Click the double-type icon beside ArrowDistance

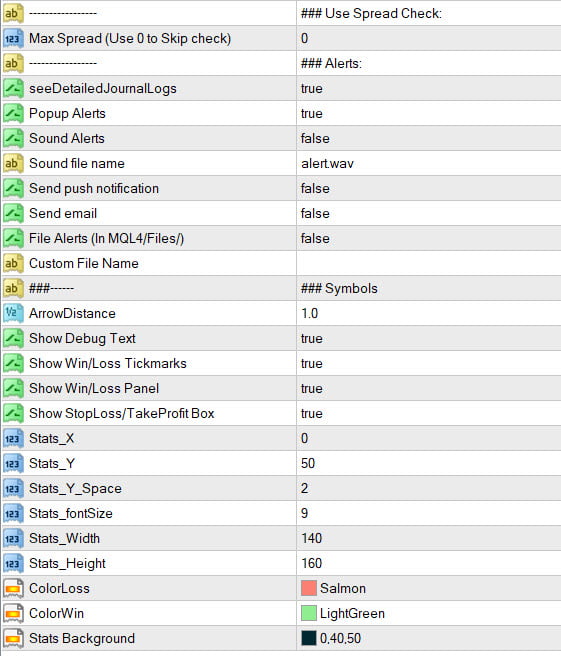pos(13,313)
